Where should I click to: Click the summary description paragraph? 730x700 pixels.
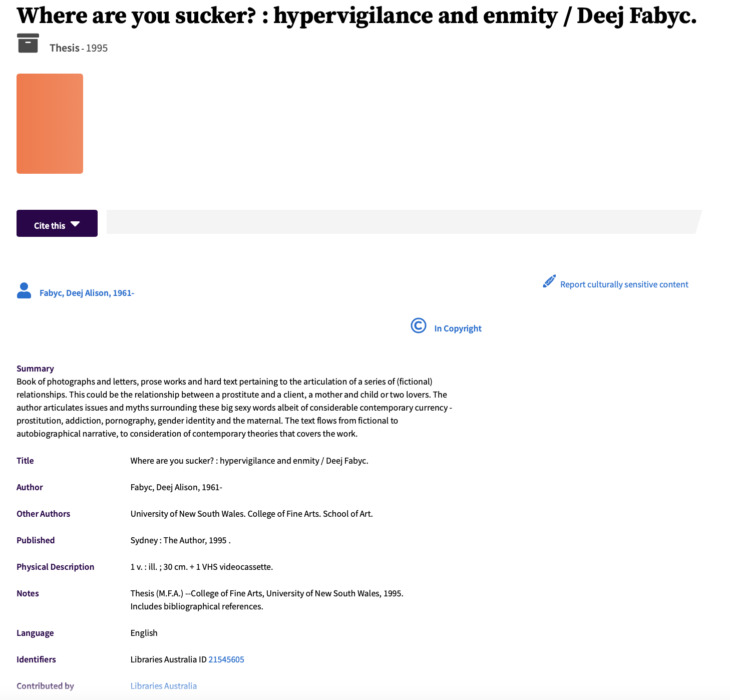(234, 408)
